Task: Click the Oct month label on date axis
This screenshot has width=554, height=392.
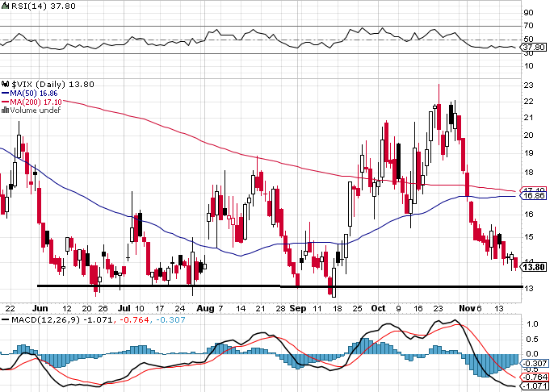Action: pyautogui.click(x=379, y=308)
